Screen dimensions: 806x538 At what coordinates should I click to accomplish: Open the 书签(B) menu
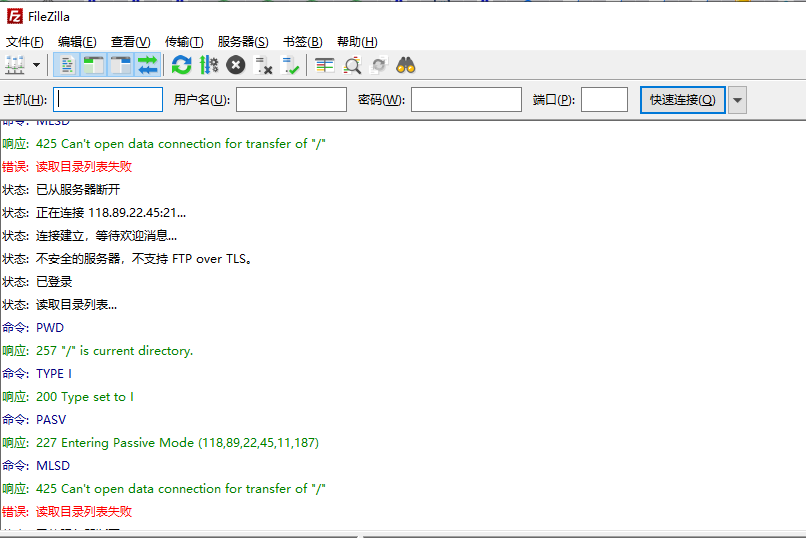(x=303, y=42)
